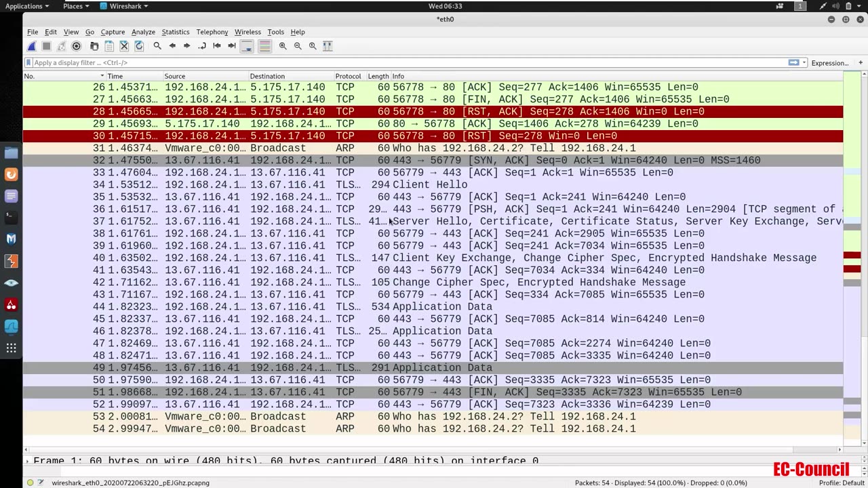The height and width of the screenshot is (488, 868).
Task: Open the File menu
Action: (33, 32)
